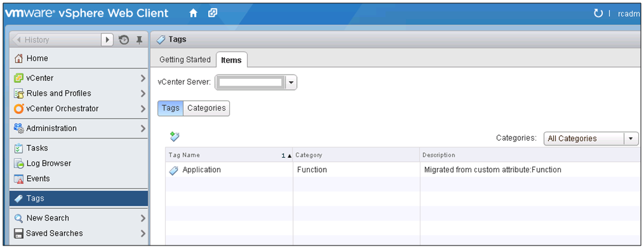The width and height of the screenshot is (644, 248).
Task: Open the recent history clock icon
Action: tap(124, 40)
